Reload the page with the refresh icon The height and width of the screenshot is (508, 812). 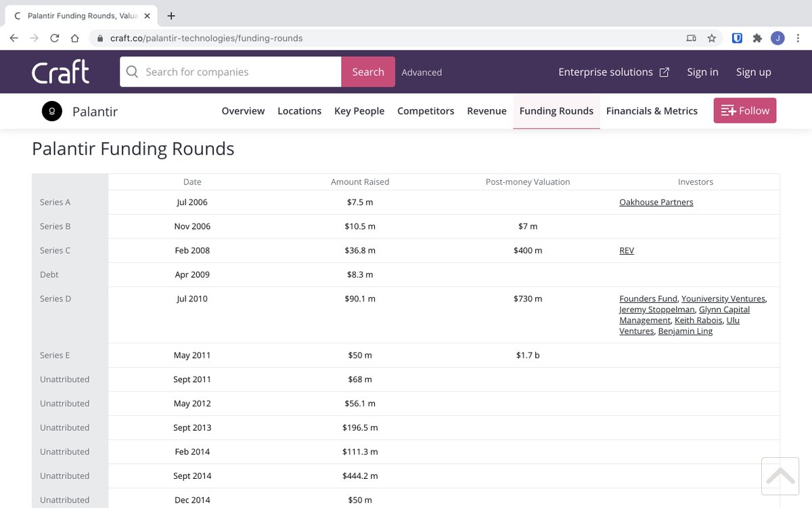coord(55,39)
